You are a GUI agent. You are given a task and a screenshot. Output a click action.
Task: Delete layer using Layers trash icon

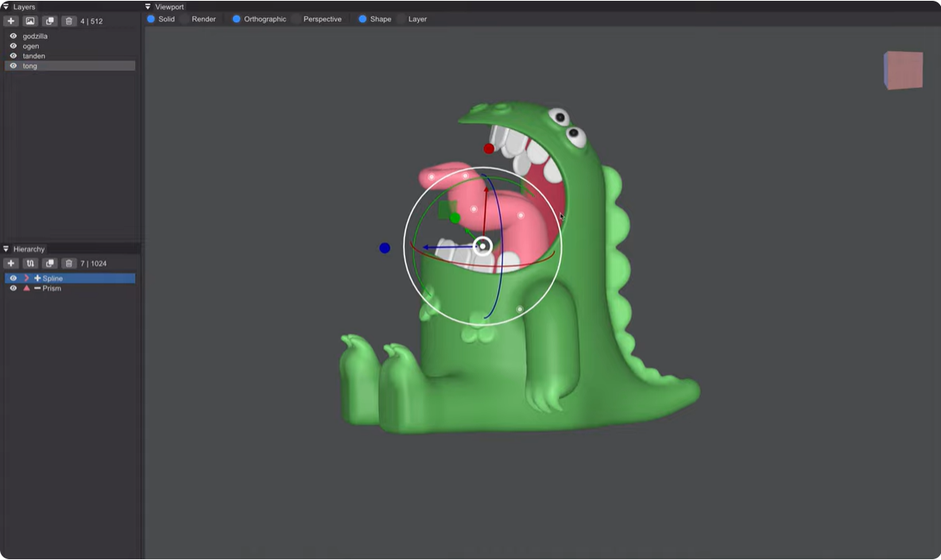click(69, 21)
